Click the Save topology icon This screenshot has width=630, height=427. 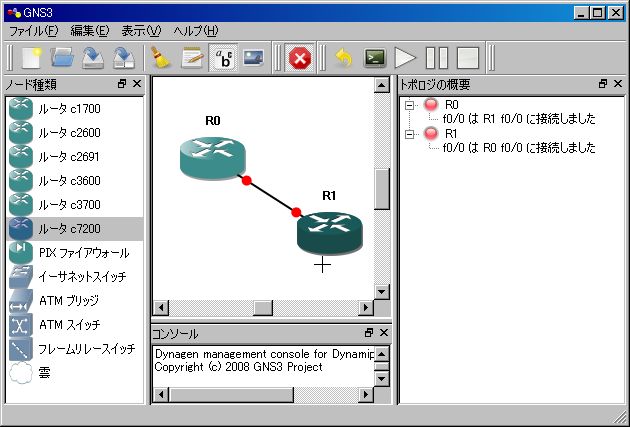(x=93, y=58)
